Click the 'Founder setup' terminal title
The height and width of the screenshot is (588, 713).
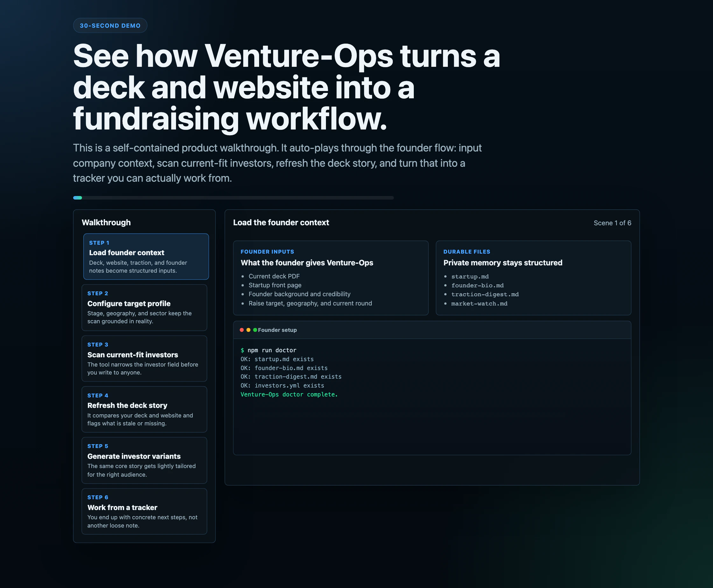point(277,330)
